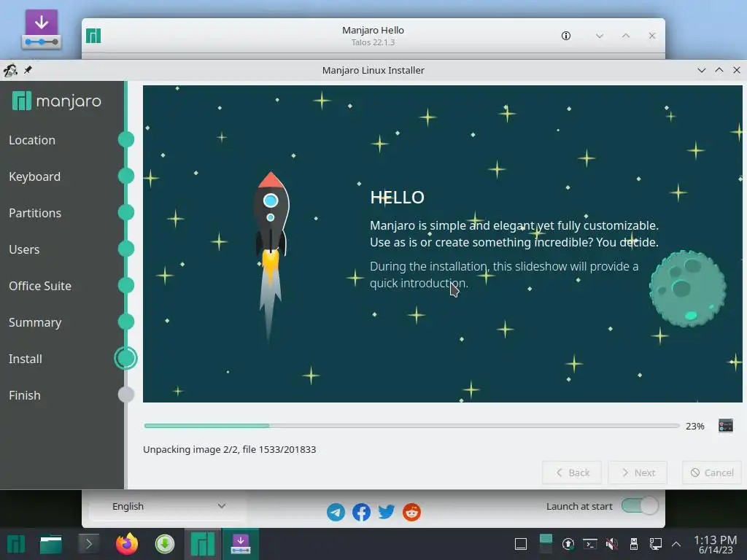Open the clock showing 1:13 PM
The height and width of the screenshot is (560, 747).
(x=716, y=544)
